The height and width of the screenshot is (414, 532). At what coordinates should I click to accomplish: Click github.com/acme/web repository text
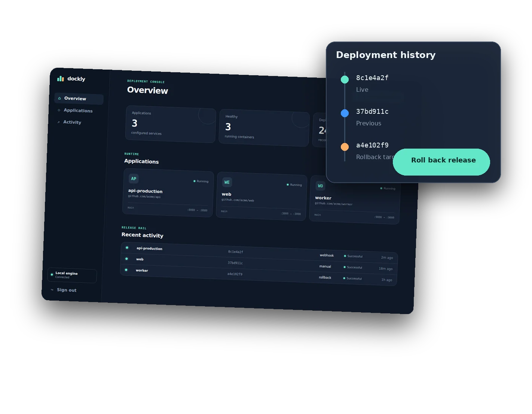tap(238, 200)
